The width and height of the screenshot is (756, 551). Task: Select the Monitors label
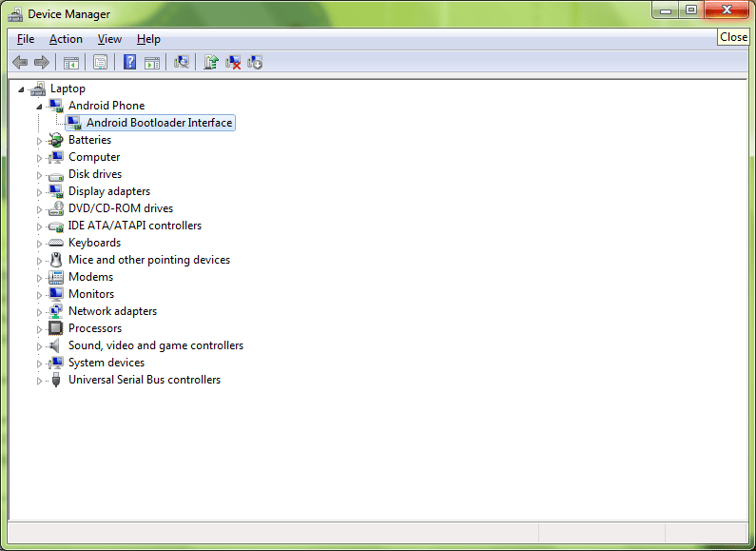(x=91, y=294)
